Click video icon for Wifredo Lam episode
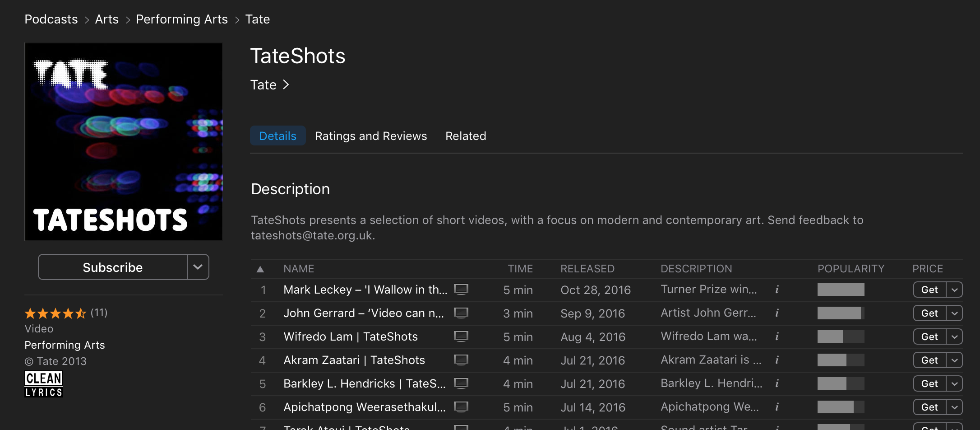 [461, 337]
